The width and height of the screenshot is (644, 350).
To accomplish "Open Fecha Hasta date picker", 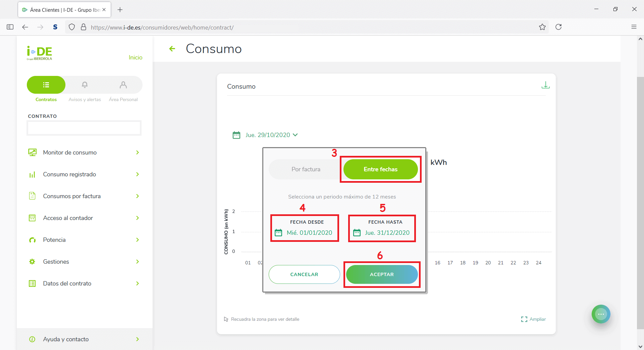I will (x=387, y=233).
